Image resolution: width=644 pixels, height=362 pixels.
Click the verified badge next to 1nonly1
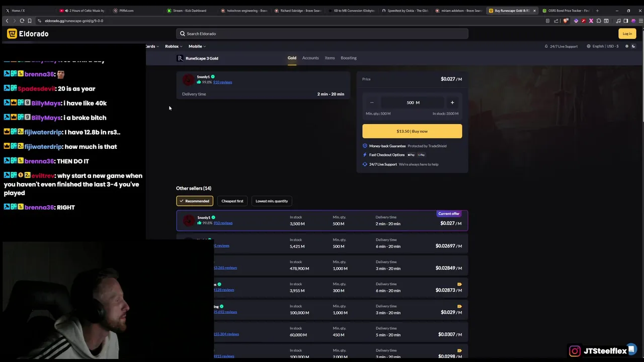click(213, 77)
